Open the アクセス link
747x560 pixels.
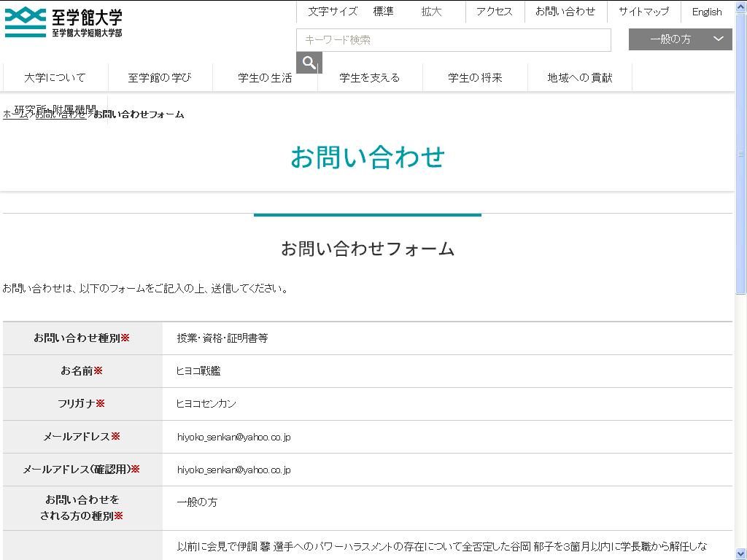pos(494,12)
